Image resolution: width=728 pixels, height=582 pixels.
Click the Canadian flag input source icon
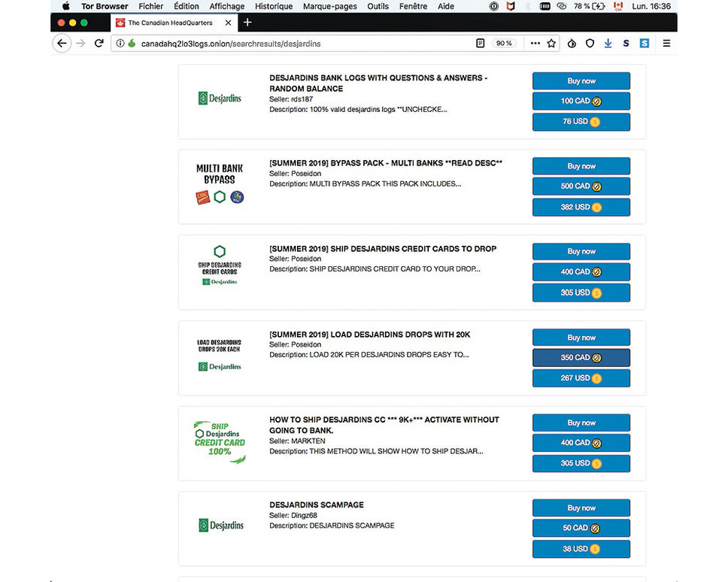point(618,6)
